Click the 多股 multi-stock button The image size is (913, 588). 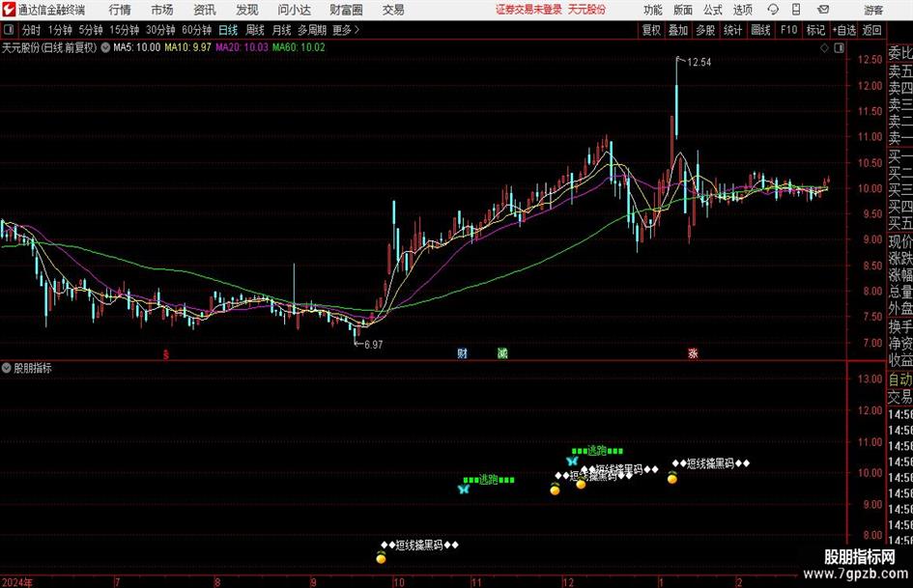705,30
